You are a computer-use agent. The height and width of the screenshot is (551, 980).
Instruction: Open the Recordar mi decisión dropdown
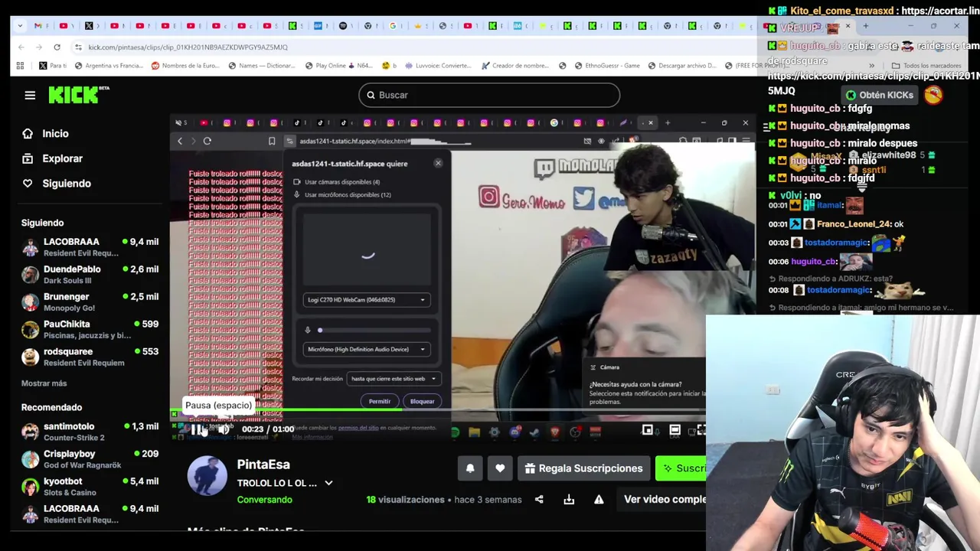[x=393, y=379]
